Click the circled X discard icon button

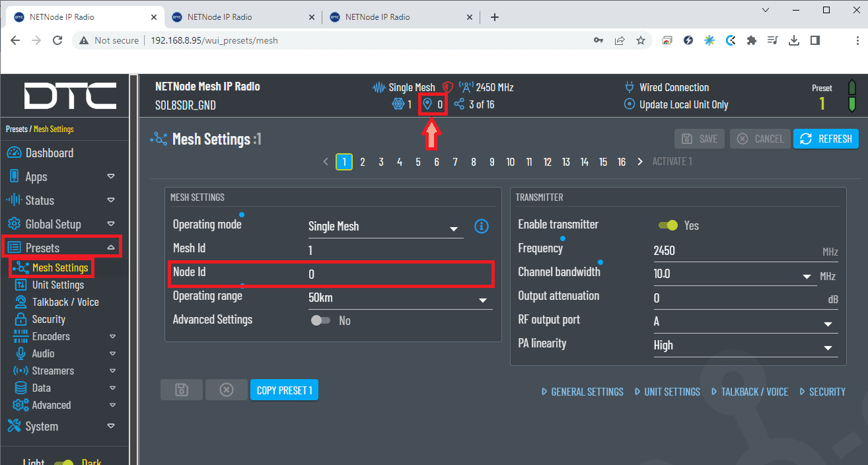coord(226,390)
